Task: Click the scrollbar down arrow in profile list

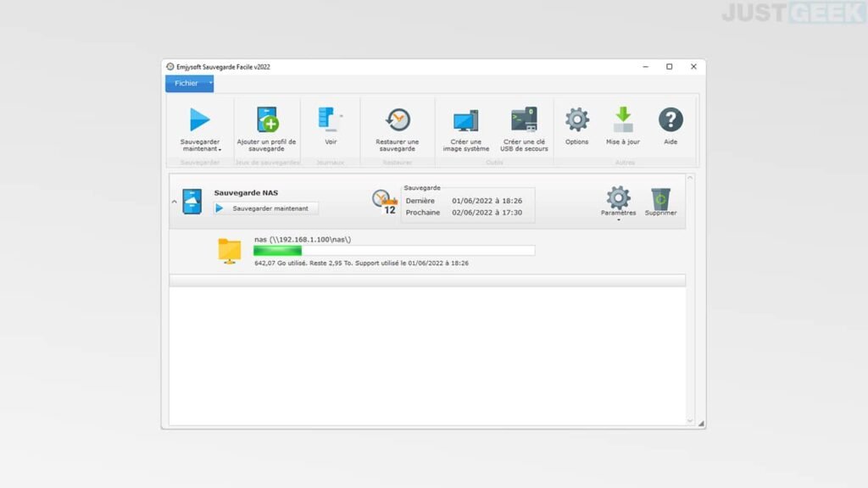Action: tap(690, 421)
